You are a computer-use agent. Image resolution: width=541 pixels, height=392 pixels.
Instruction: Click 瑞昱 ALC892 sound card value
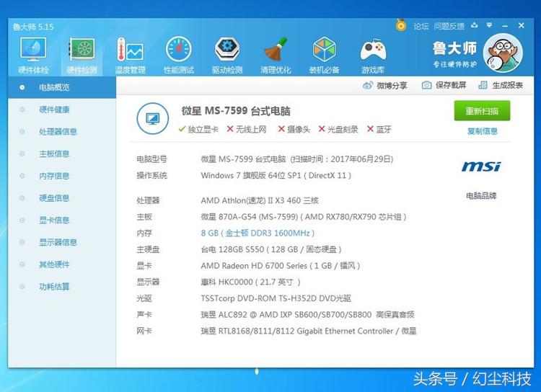307,315
